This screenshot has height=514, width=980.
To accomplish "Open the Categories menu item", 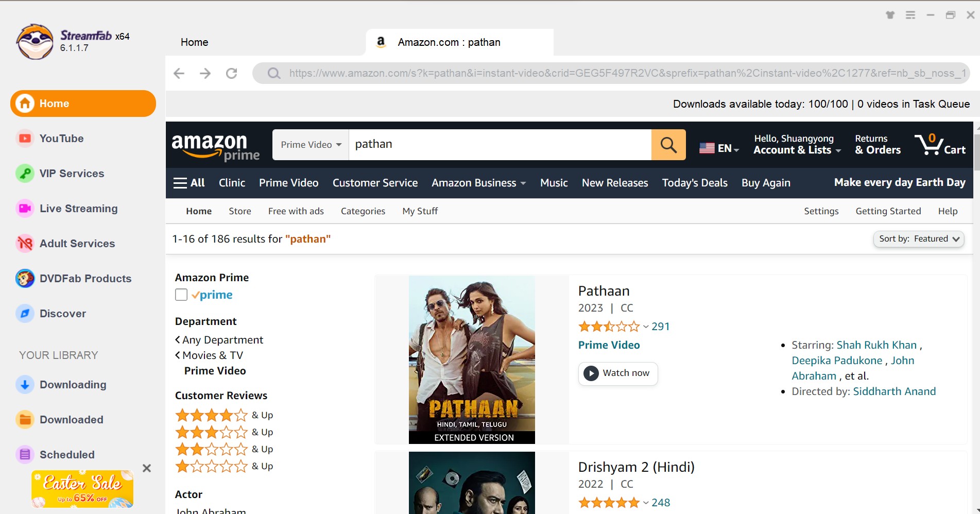I will point(363,211).
